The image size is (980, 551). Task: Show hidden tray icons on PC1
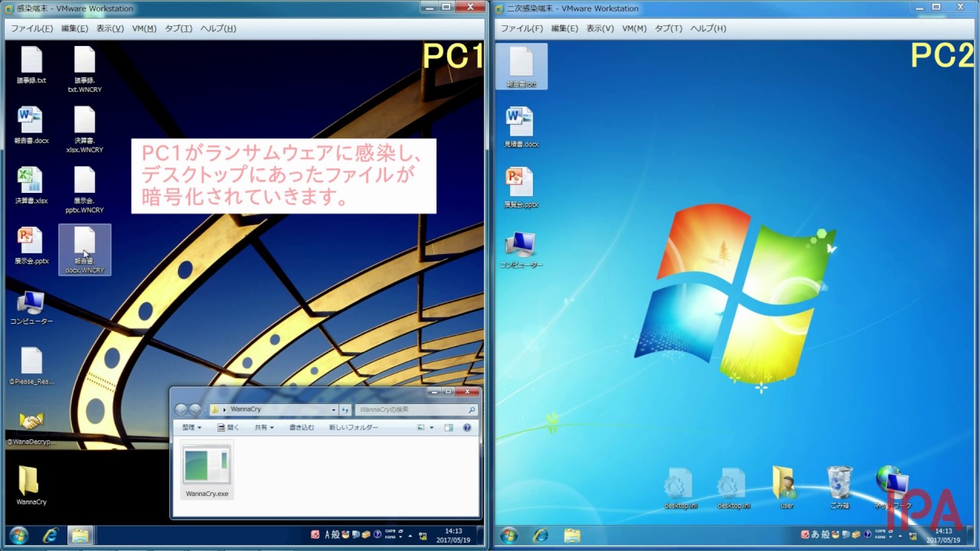[410, 535]
